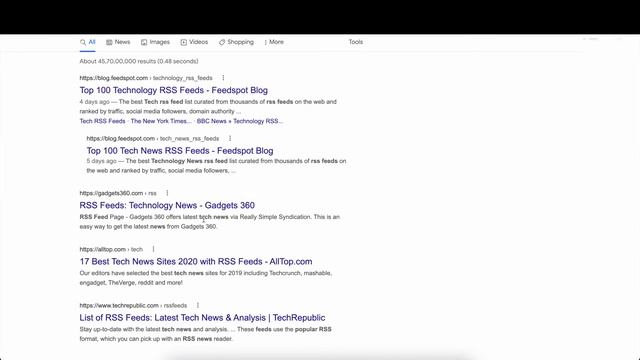Click the alltop.com tech URL
The image size is (640, 360).
coord(111,249)
